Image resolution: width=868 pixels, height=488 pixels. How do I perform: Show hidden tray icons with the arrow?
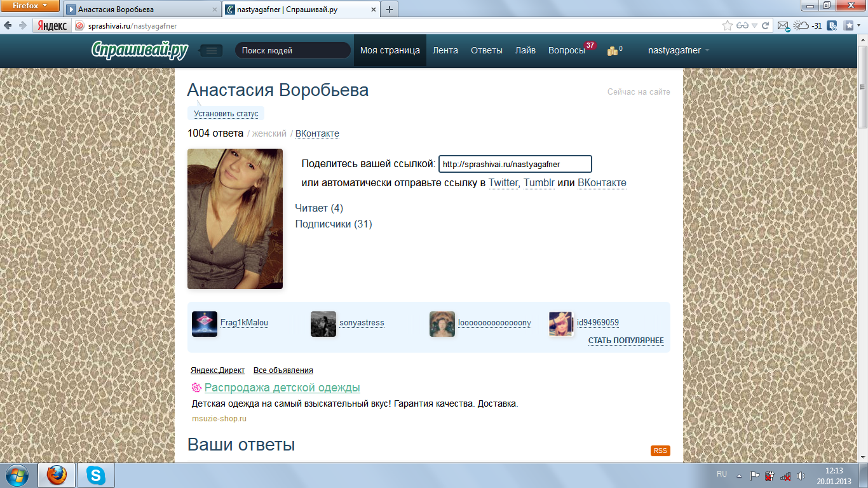coord(739,475)
